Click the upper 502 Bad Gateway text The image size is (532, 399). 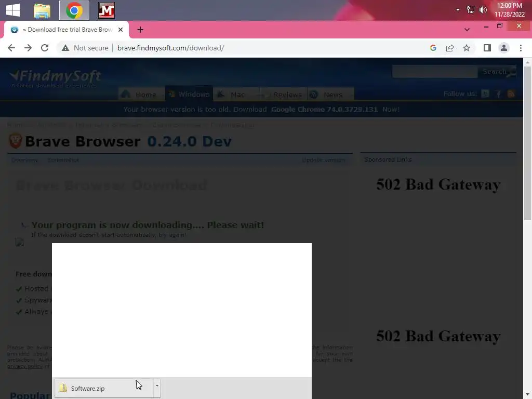click(438, 184)
